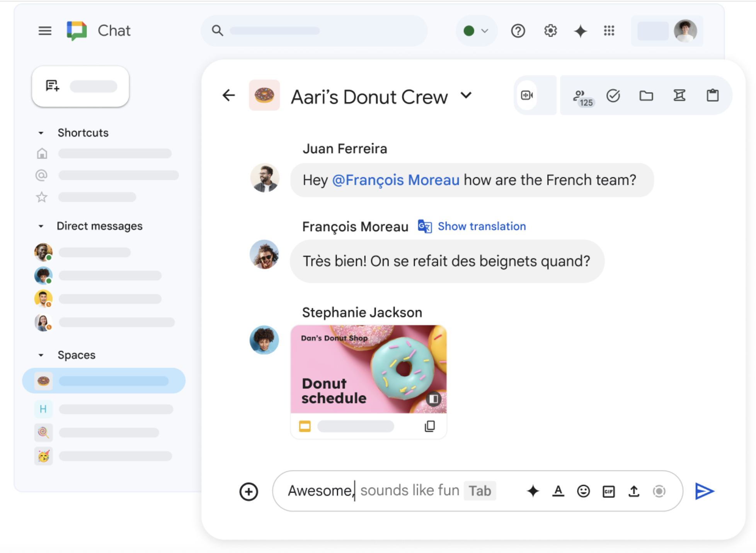Click the video meeting icon in the space header
The height and width of the screenshot is (553, 756).
pyautogui.click(x=527, y=95)
